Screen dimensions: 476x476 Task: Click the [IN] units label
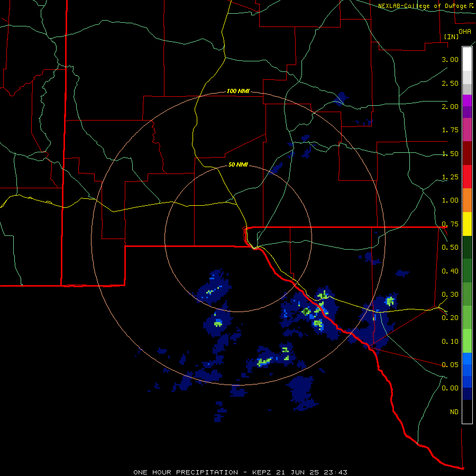point(451,36)
